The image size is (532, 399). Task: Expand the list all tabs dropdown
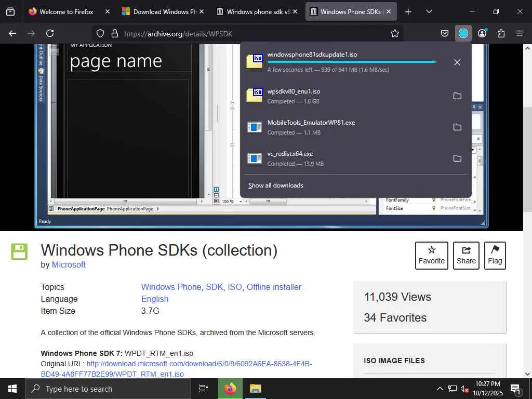(429, 12)
